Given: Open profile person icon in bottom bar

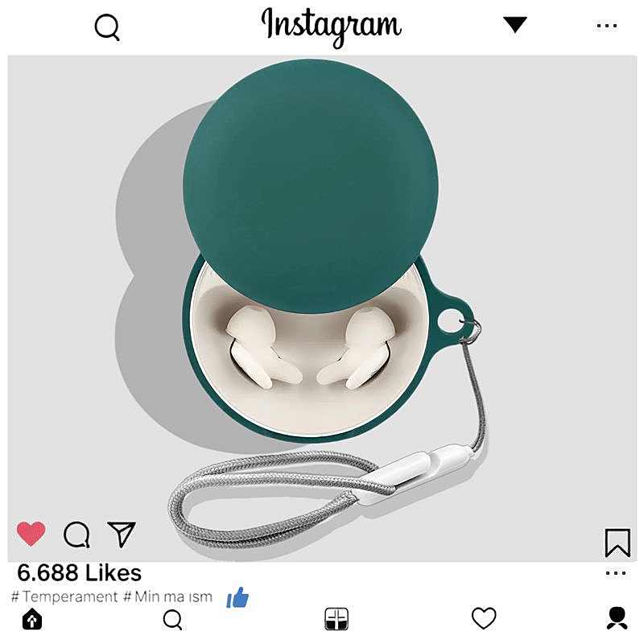Looking at the screenshot, I should pyautogui.click(x=617, y=618).
